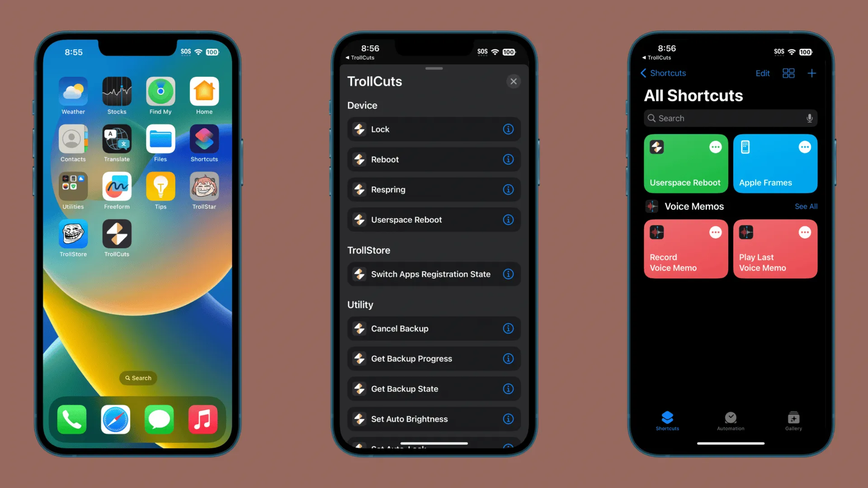Tap the Lock device action icon
This screenshot has width=868, height=488.
[359, 129]
